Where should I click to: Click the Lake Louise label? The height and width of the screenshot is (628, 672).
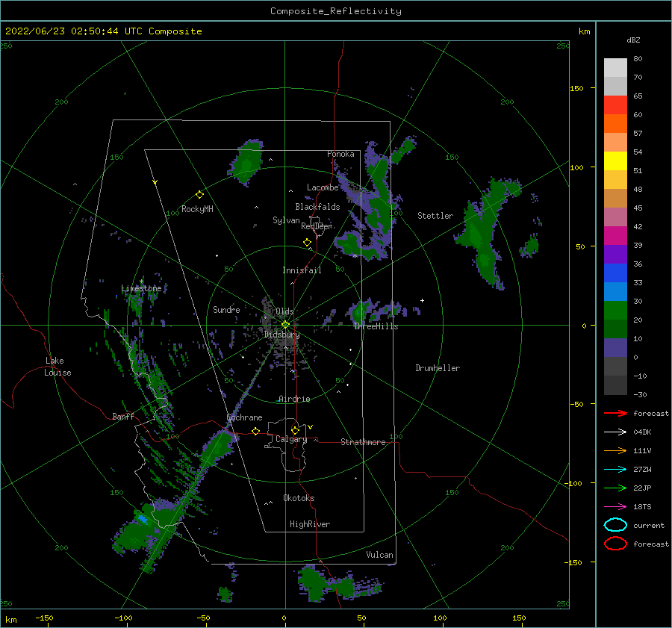click(57, 367)
